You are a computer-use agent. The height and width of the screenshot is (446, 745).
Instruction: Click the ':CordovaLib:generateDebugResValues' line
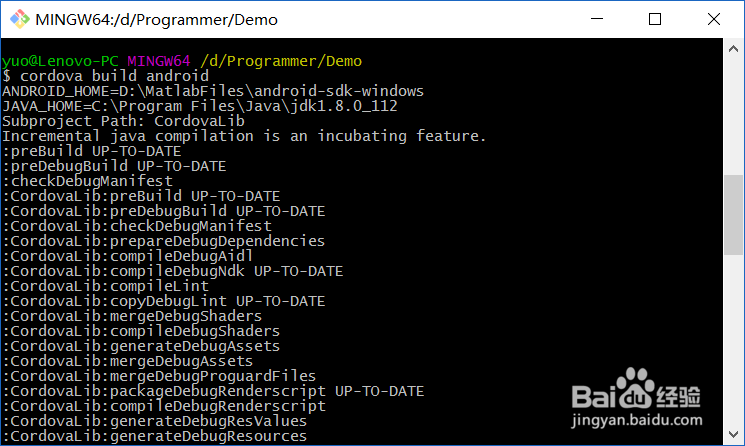coord(154,421)
